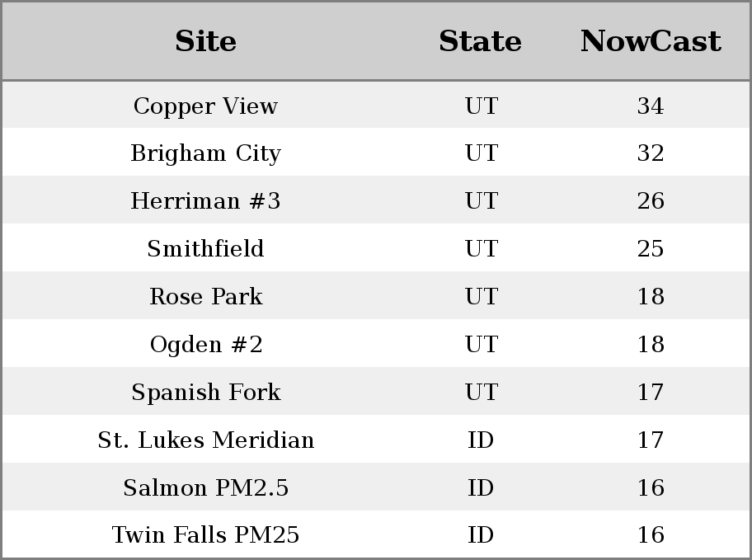Select the Twin Falls PM25 site

[205, 535]
